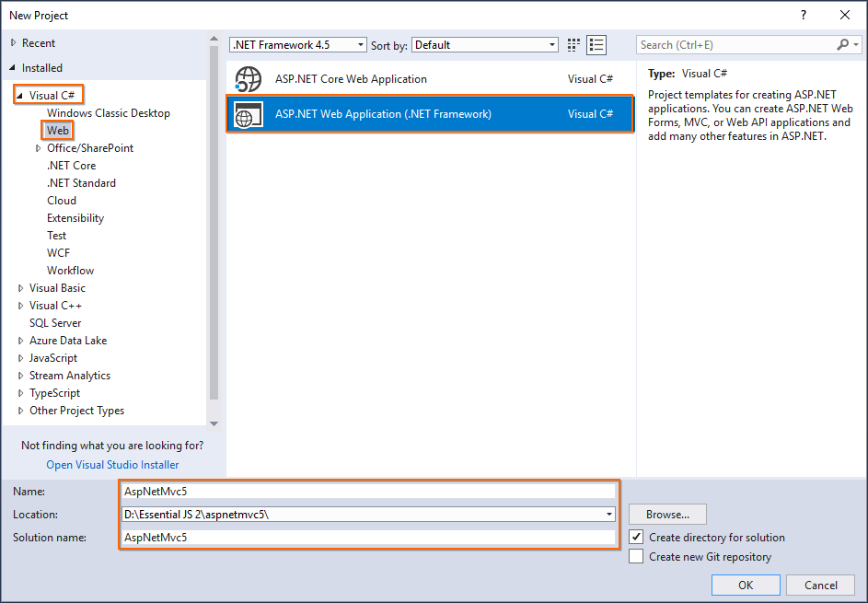This screenshot has height=603, width=868.
Task: Open the Location path dropdown arrow
Action: (x=609, y=515)
